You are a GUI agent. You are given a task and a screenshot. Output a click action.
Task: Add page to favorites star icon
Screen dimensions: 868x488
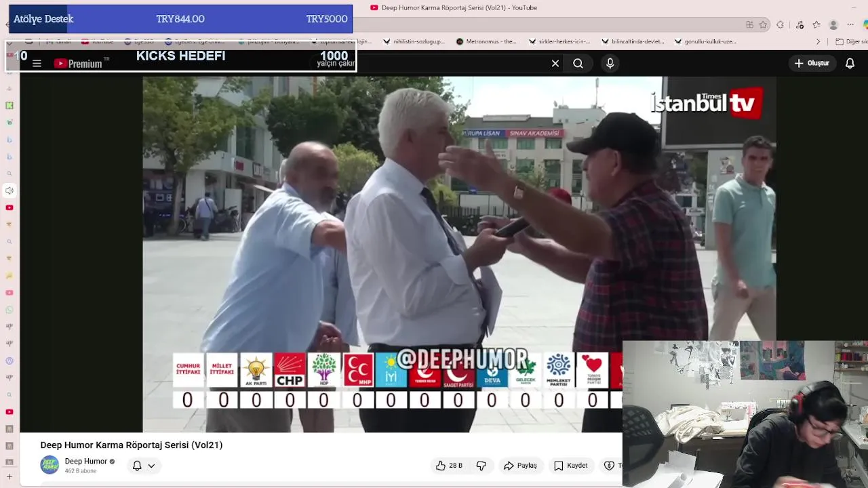[x=764, y=24]
